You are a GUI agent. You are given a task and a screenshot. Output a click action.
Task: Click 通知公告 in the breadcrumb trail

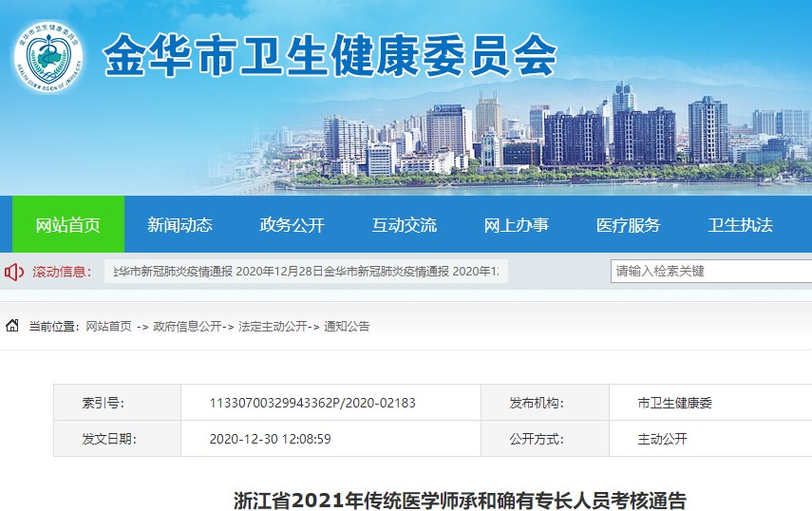[x=347, y=326]
